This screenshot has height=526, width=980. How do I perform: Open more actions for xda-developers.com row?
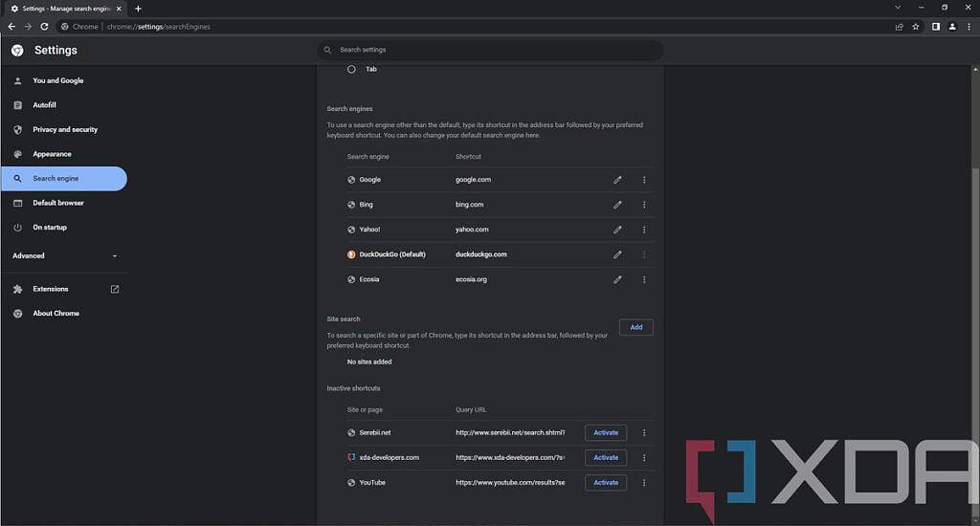coord(644,458)
